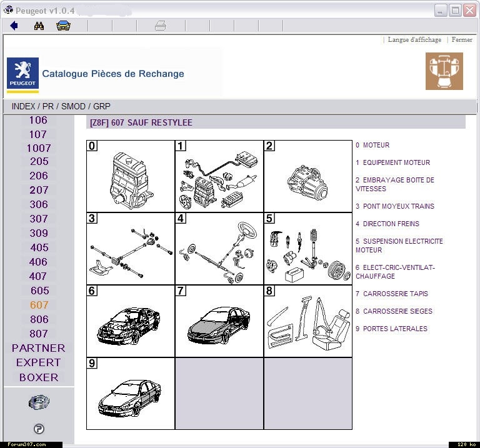Go back with the blue arrow icon

14,26
